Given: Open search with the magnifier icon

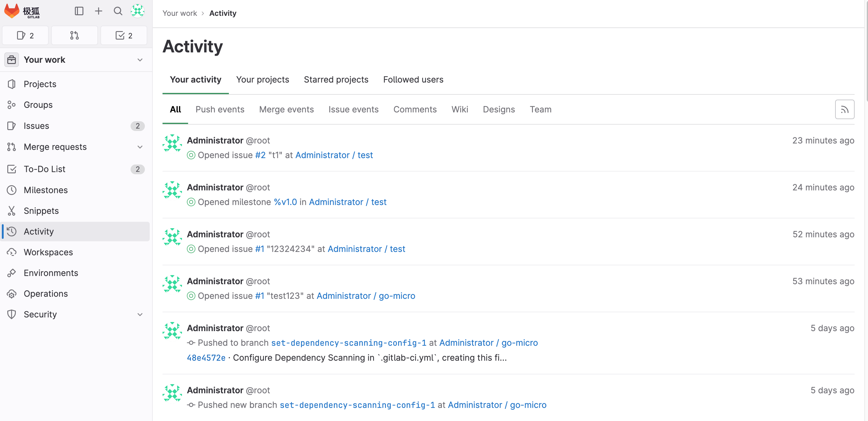Looking at the screenshot, I should pyautogui.click(x=118, y=11).
